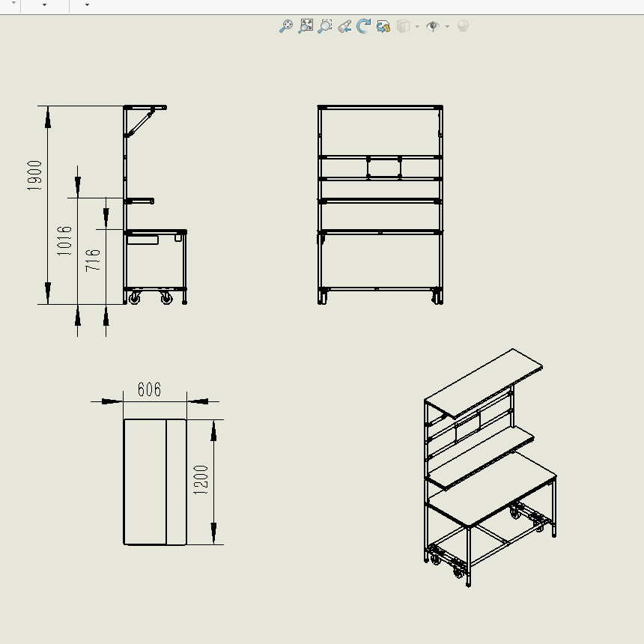This screenshot has height=644, width=644.
Task: Click the magnifier icon with expanding arrows box
Action: click(x=306, y=26)
